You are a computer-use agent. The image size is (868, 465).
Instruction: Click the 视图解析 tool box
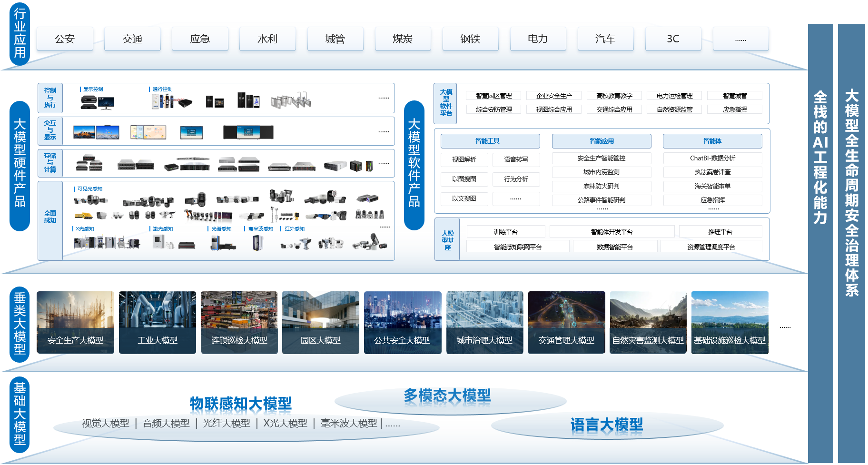[x=464, y=159]
